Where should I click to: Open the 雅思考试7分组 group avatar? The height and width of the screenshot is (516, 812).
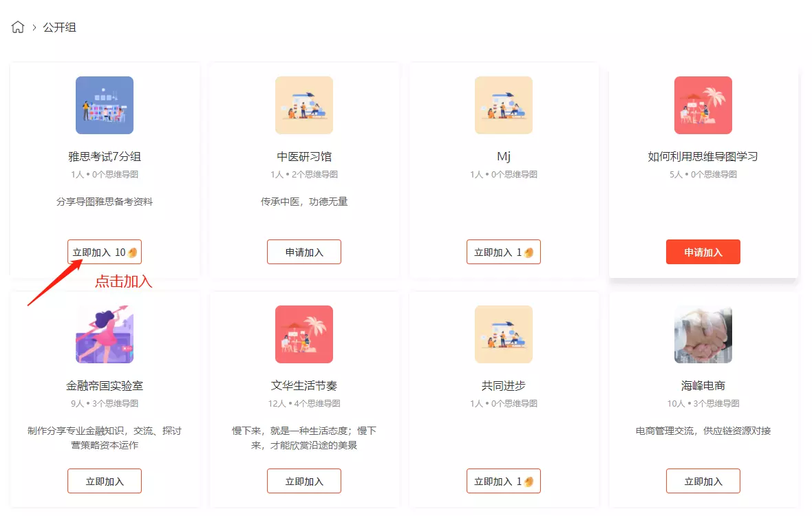[x=105, y=105]
